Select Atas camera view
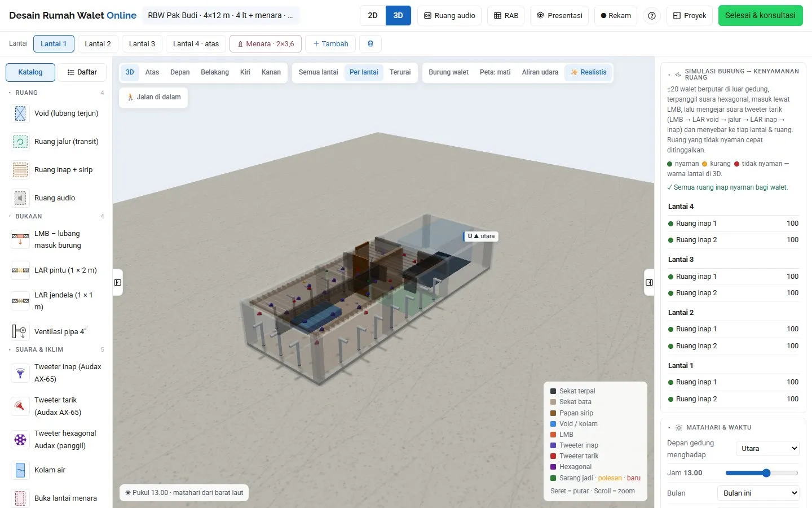812x508 pixels. coord(152,72)
